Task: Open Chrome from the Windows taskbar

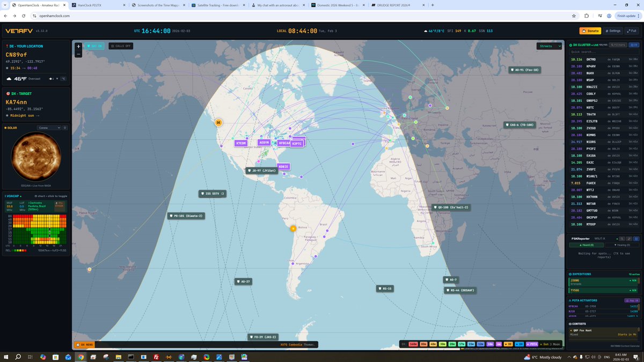Action: click(80, 357)
